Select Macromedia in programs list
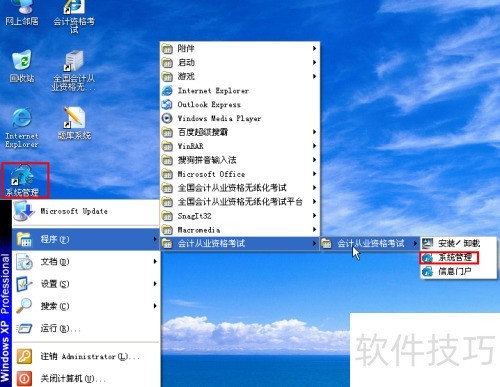The height and width of the screenshot is (387, 500). (x=240, y=230)
